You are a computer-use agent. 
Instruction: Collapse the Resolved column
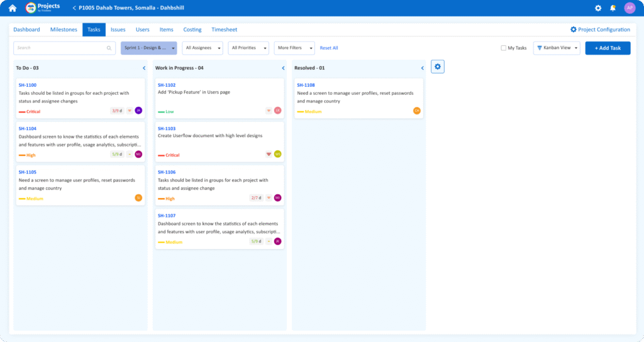pyautogui.click(x=422, y=68)
